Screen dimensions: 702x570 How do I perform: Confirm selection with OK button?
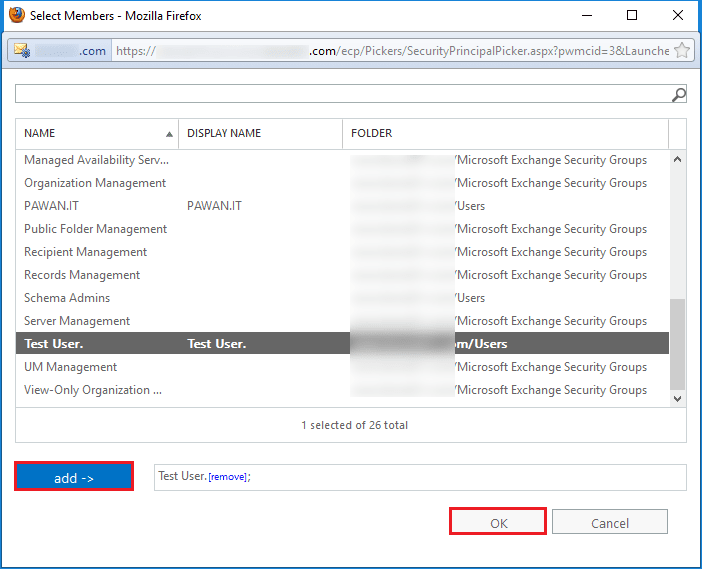pyautogui.click(x=498, y=521)
